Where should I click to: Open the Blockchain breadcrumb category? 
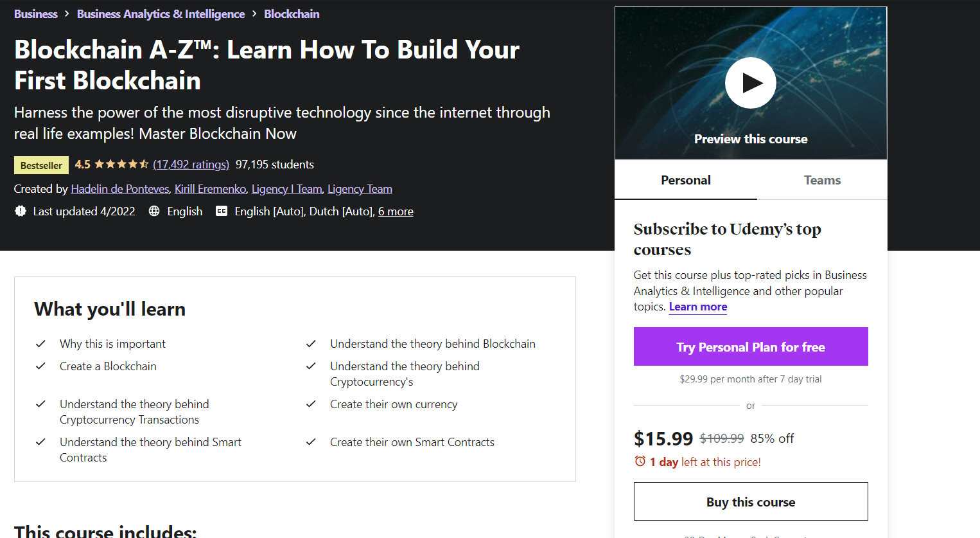click(292, 13)
